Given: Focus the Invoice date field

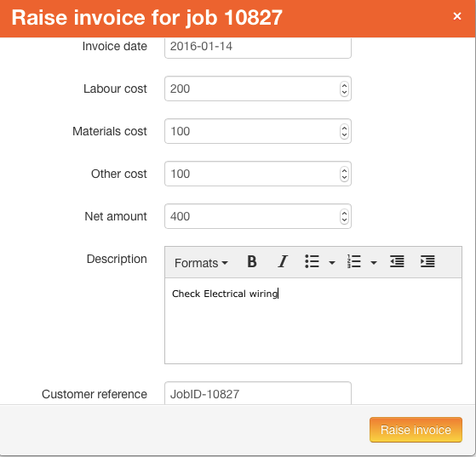Looking at the screenshot, I should click(258, 47).
